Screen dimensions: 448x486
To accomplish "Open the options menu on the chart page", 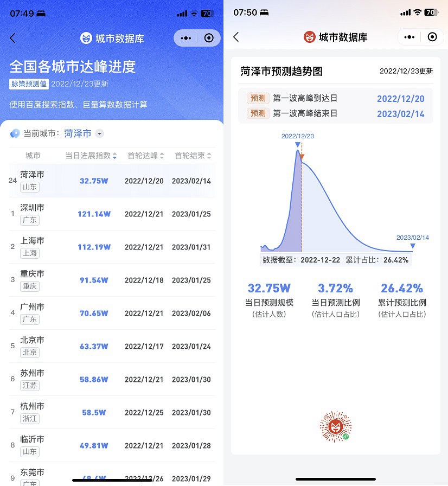I will point(409,37).
